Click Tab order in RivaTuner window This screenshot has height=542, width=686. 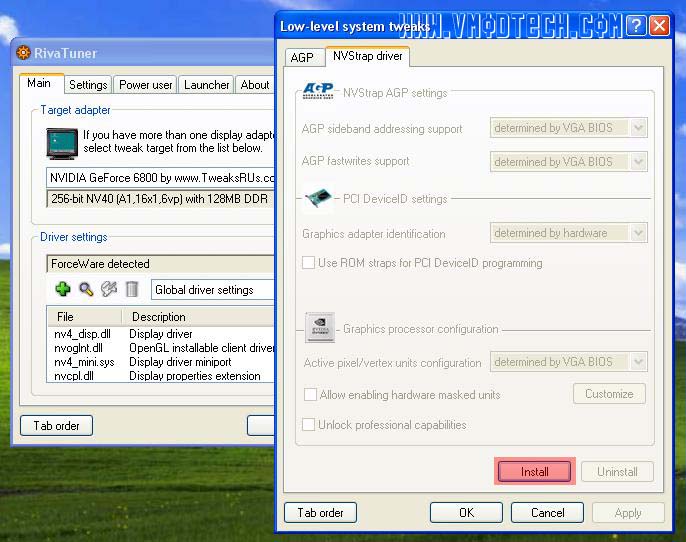click(x=56, y=426)
